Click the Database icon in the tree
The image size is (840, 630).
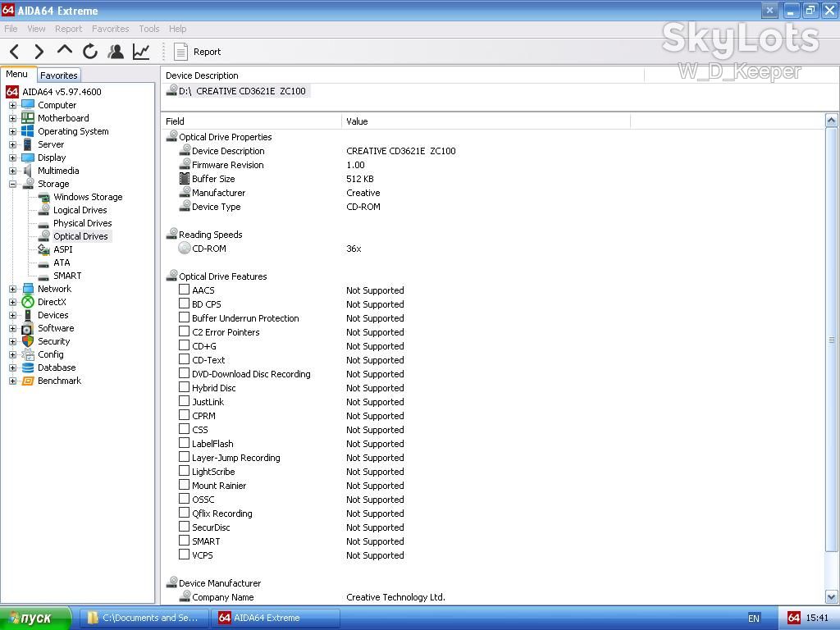click(x=28, y=367)
